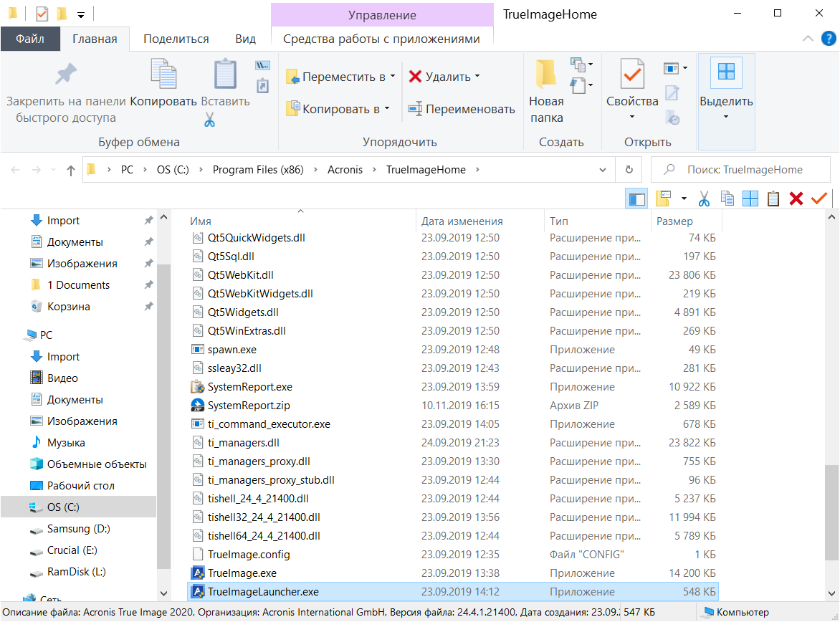Image resolution: width=840 pixels, height=622 pixels.
Task: Click the Переименовать button
Action: 462,109
